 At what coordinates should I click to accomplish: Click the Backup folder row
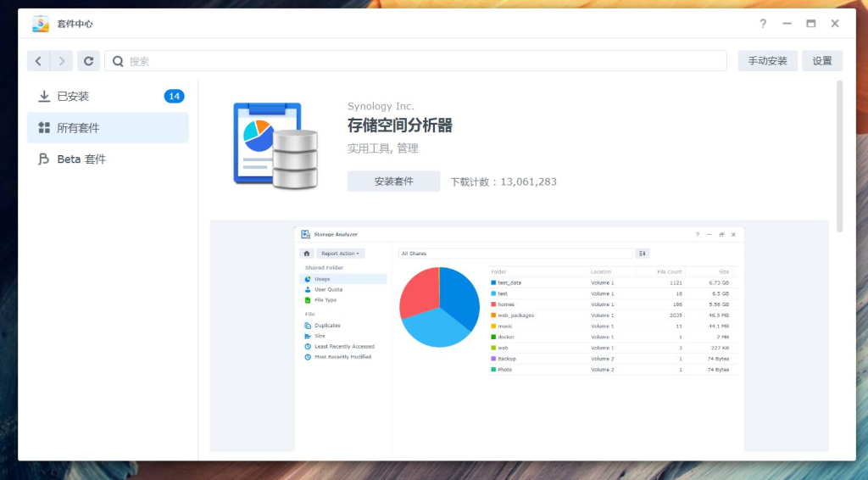pos(614,359)
